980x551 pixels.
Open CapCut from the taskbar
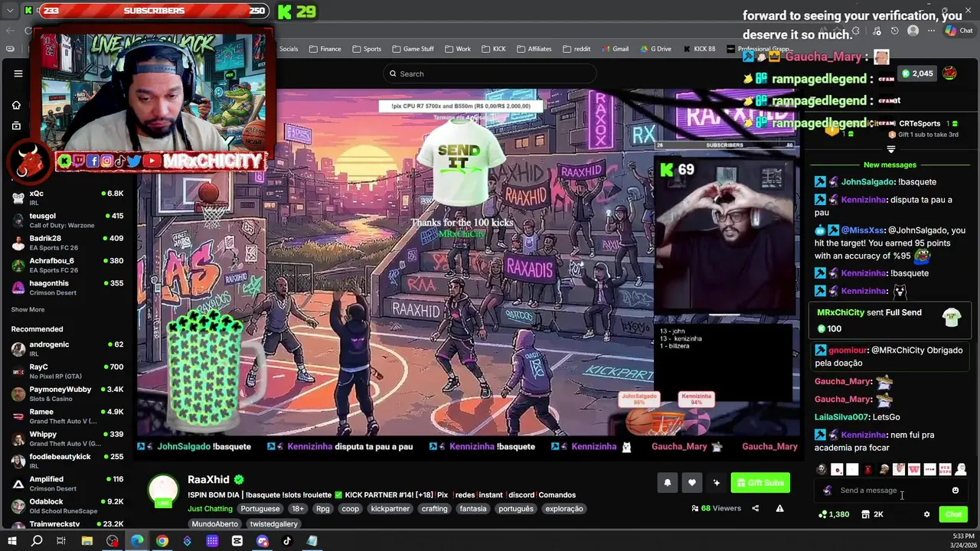point(237,541)
